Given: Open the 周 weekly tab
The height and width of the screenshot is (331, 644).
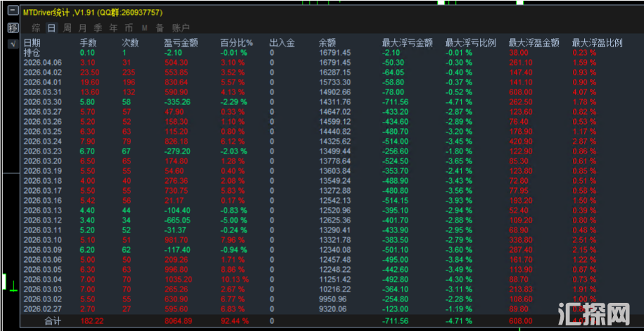Looking at the screenshot, I should tap(67, 28).
